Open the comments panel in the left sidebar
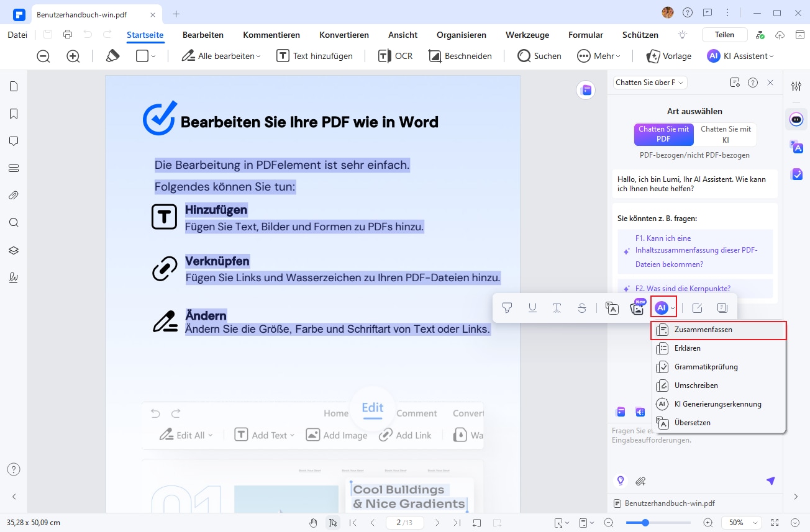Viewport: 810px width, 532px height. pyautogui.click(x=14, y=141)
